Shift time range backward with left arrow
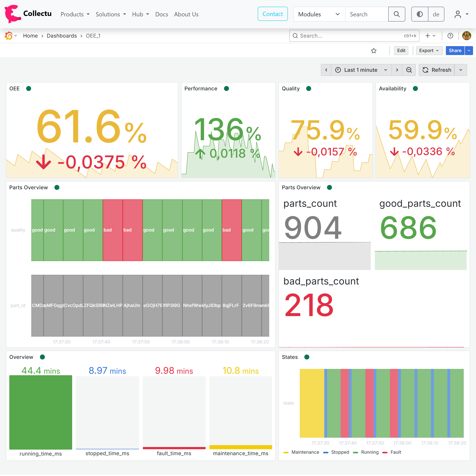The height and width of the screenshot is (476, 476). 326,70
